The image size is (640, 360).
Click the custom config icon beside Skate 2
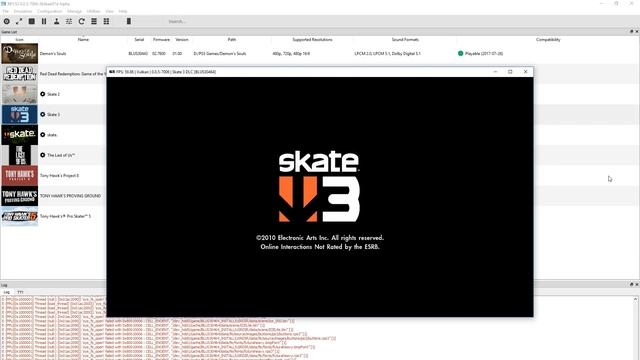[x=42, y=94]
